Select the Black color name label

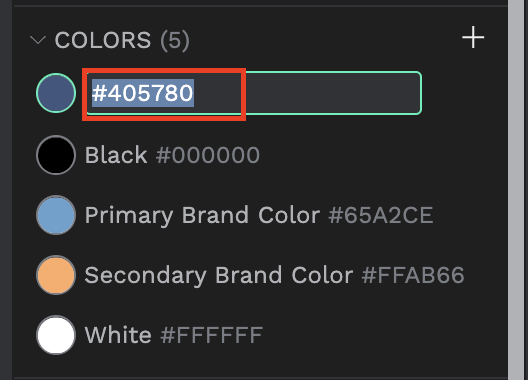[x=116, y=155]
